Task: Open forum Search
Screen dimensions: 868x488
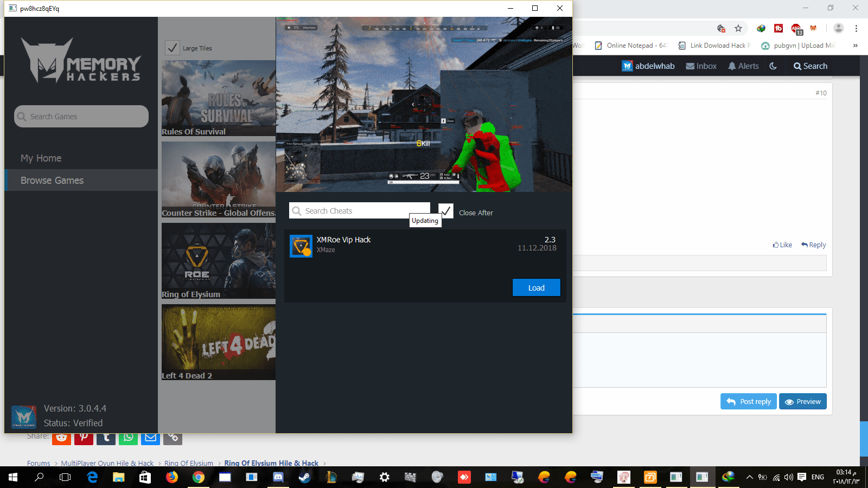Action: (x=810, y=66)
